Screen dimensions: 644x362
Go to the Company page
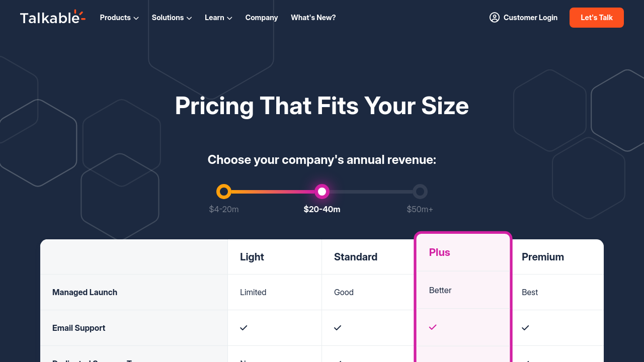(262, 18)
